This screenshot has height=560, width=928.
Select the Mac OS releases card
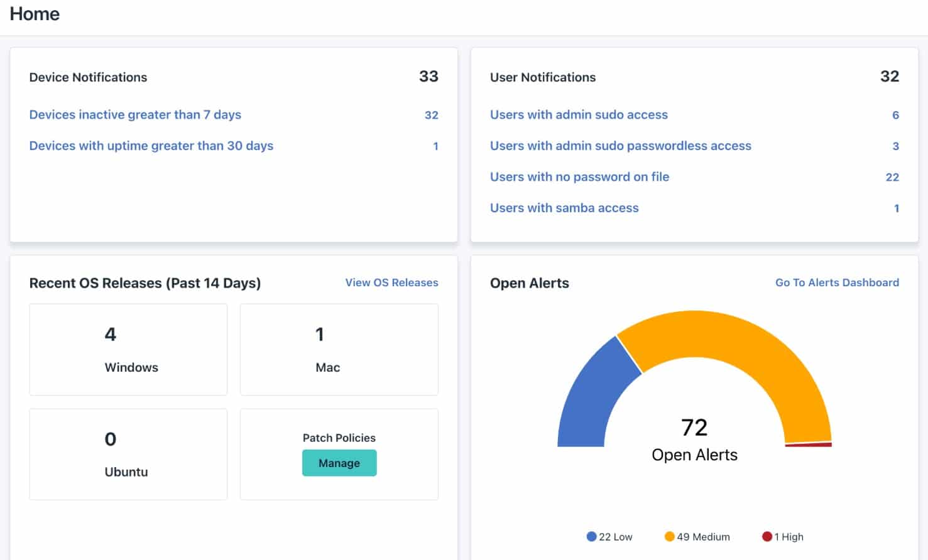point(339,350)
